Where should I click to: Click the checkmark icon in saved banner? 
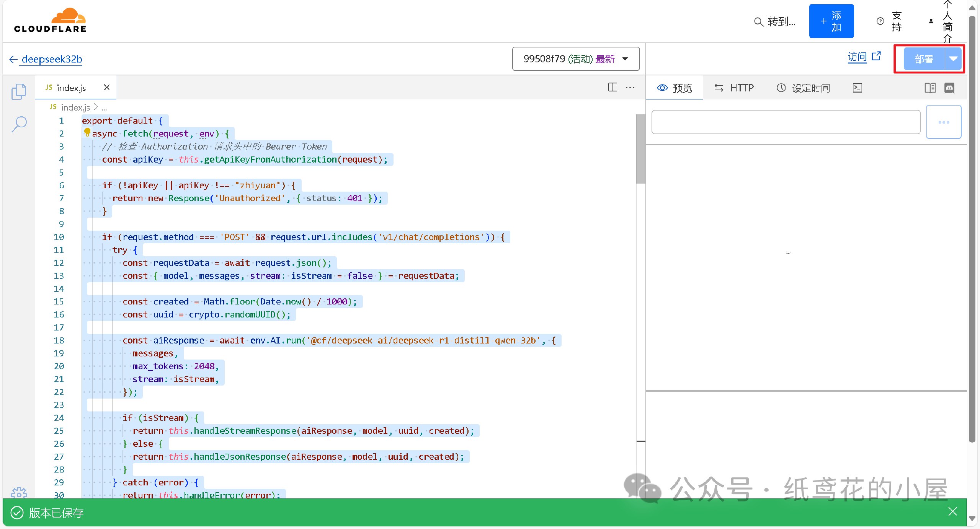point(17,513)
